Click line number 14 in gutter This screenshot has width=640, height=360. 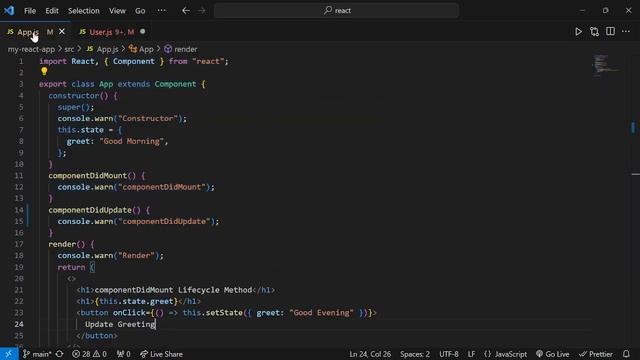tap(19, 210)
